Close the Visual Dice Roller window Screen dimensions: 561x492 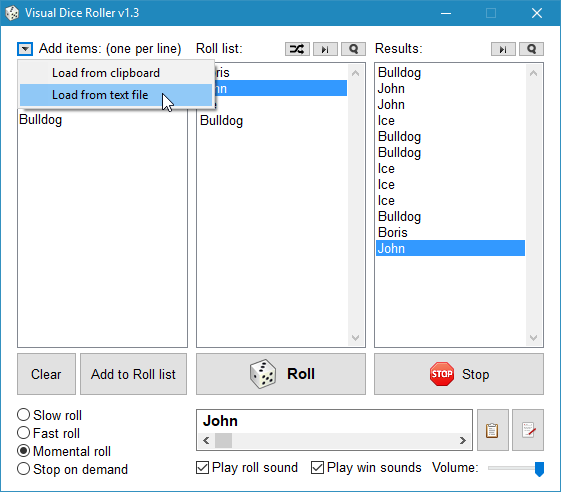click(537, 13)
